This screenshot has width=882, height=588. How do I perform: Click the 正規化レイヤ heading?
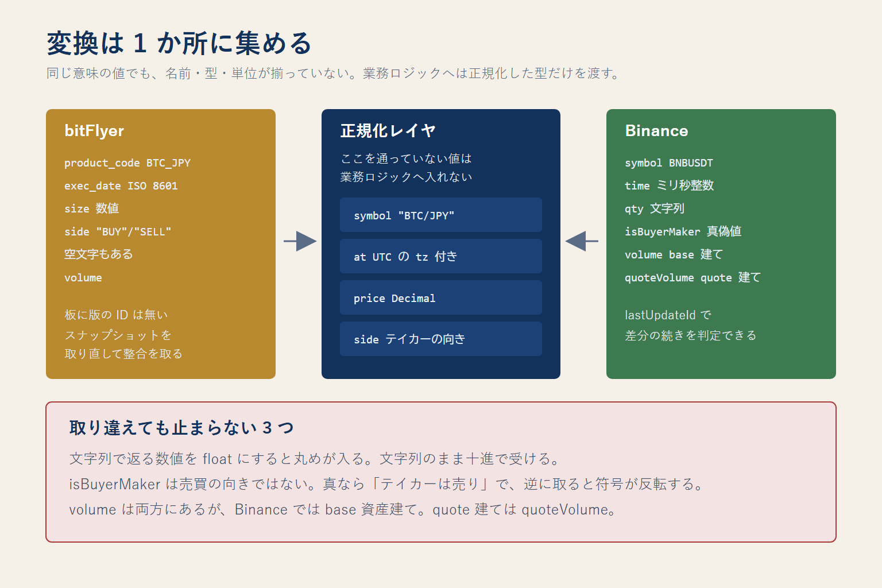388,131
